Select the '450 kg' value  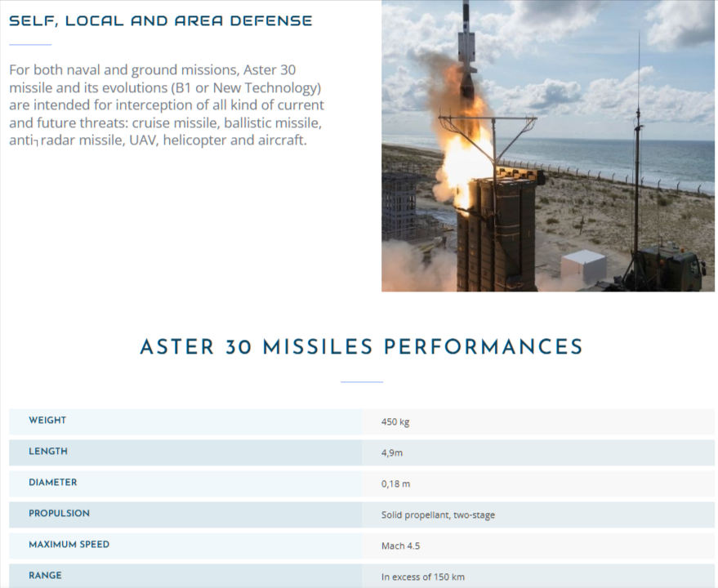coord(395,421)
